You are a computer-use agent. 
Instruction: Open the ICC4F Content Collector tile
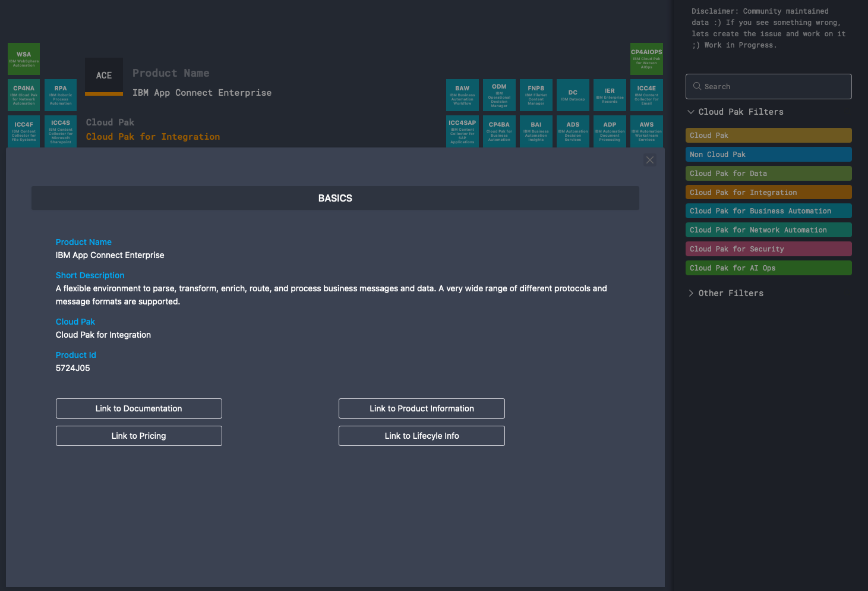click(x=24, y=131)
